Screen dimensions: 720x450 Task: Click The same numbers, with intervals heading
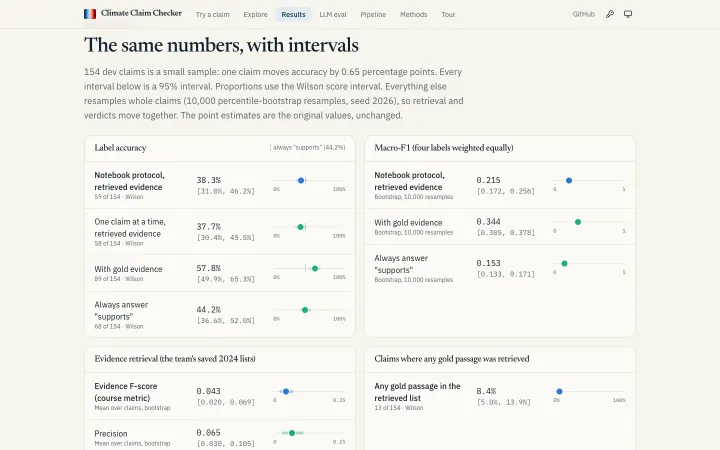221,45
